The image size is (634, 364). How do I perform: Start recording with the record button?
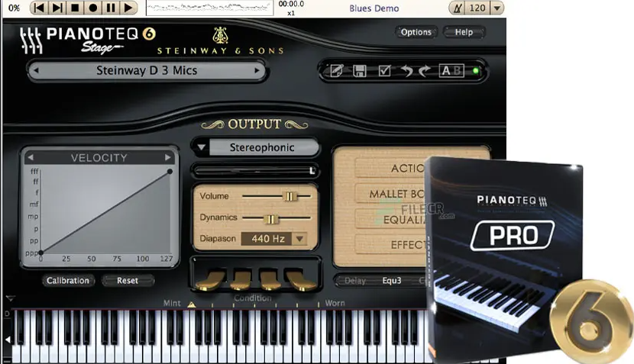[92, 8]
